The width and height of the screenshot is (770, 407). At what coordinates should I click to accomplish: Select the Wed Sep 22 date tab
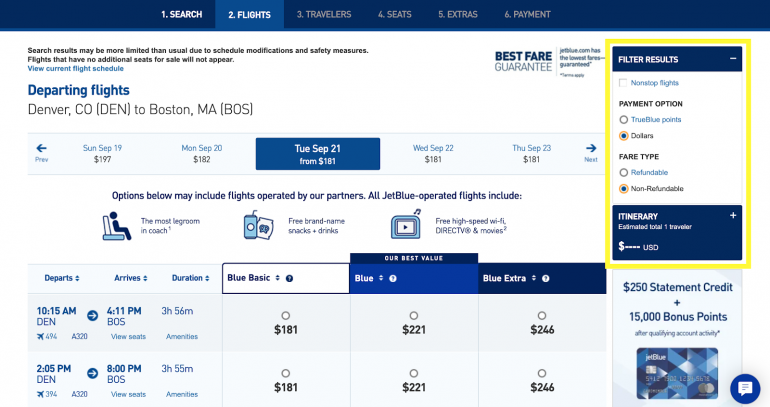point(433,153)
